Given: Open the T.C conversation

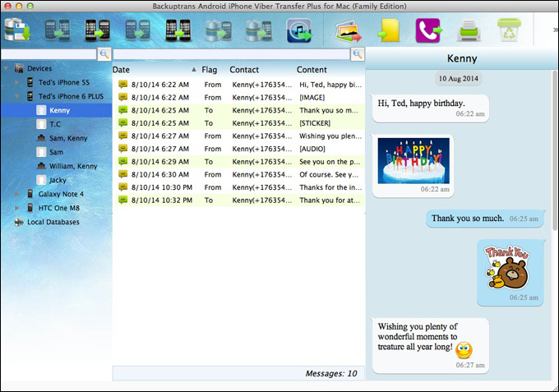Looking at the screenshot, I should [55, 124].
